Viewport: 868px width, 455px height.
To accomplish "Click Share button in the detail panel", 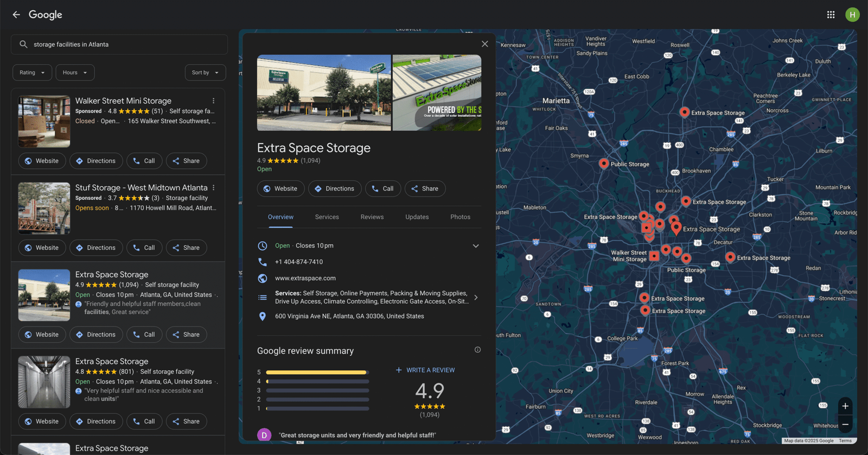I will 425,188.
